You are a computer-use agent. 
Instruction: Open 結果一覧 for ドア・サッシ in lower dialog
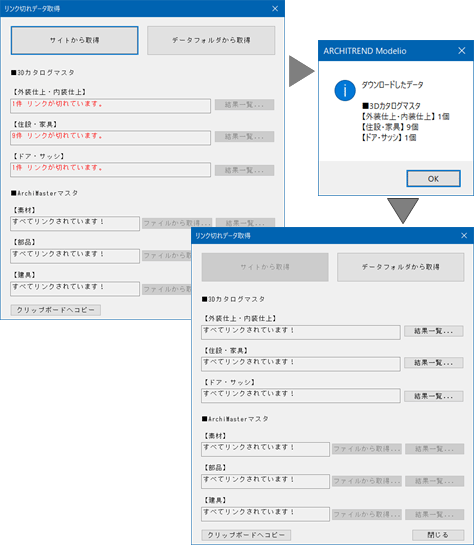click(434, 396)
